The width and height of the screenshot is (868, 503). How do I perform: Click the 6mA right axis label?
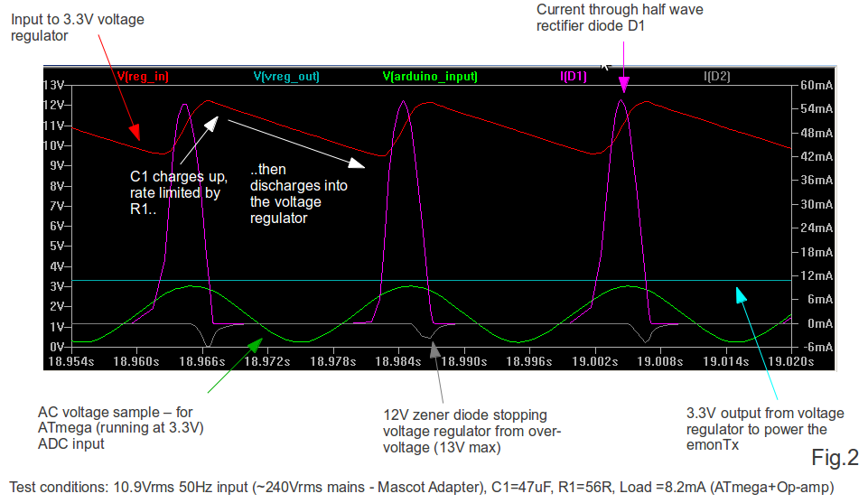coord(820,300)
